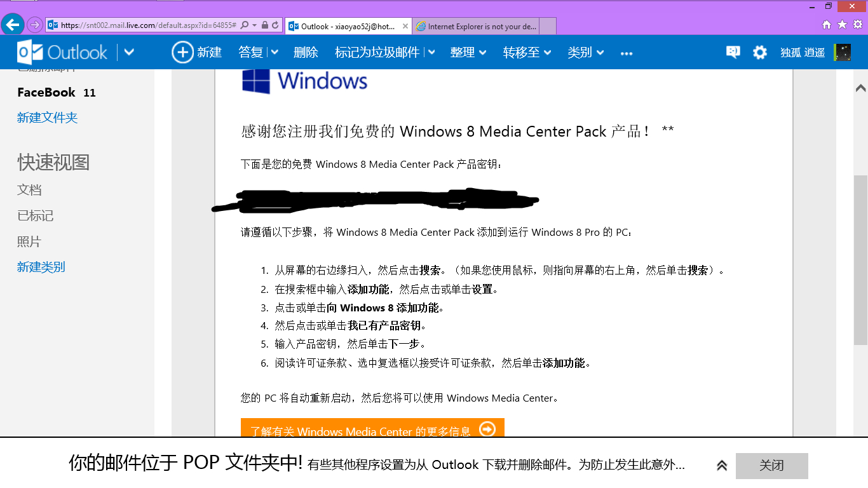Click the 答复 reply button
Screen dimensions: 868x488
click(x=251, y=52)
